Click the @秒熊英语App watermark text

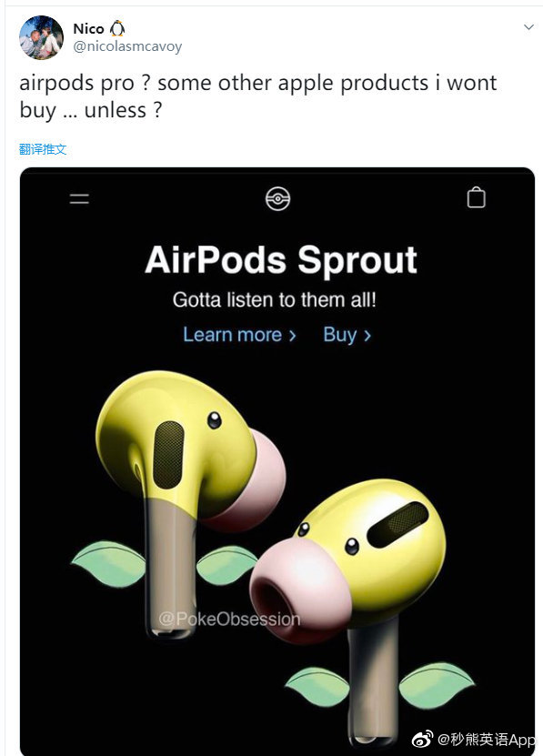[x=485, y=739]
